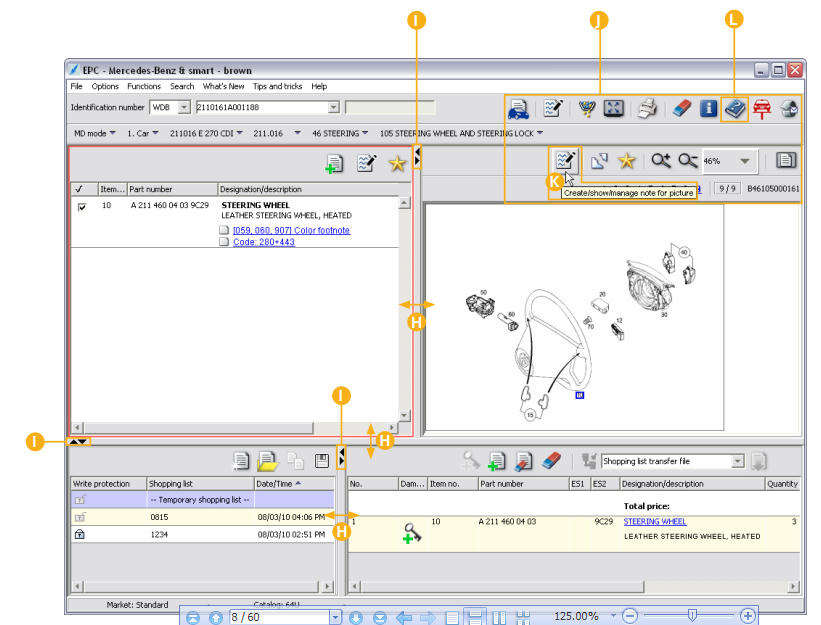Open a shopping list with the folder icon
The height and width of the screenshot is (625, 821).
[x=268, y=461]
